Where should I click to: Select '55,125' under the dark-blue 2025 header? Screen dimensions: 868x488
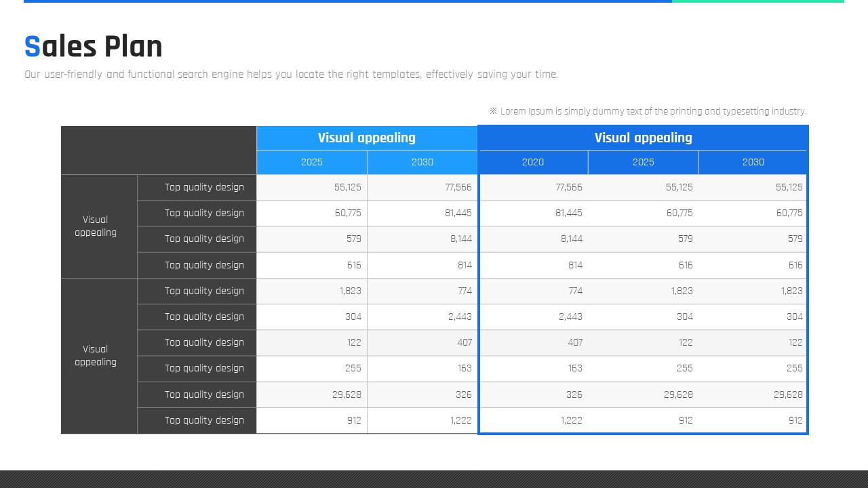(x=679, y=187)
